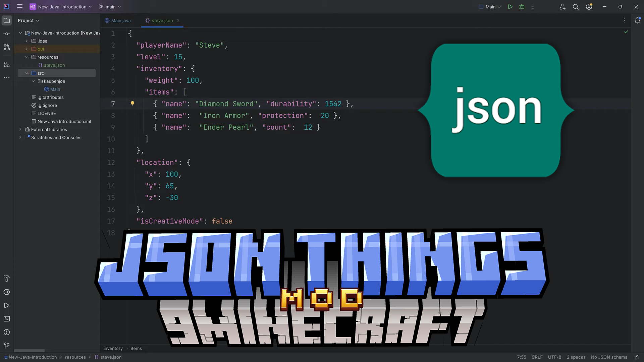Click the "playerName" key on line 2

coord(161,45)
